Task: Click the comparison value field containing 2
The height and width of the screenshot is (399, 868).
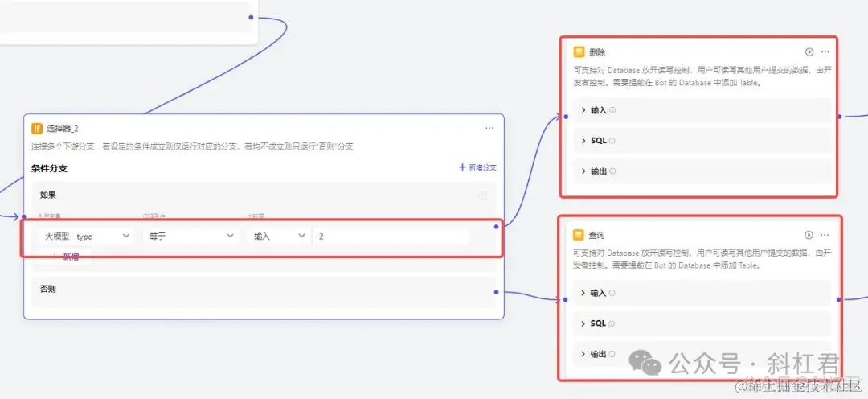Action: tap(391, 236)
